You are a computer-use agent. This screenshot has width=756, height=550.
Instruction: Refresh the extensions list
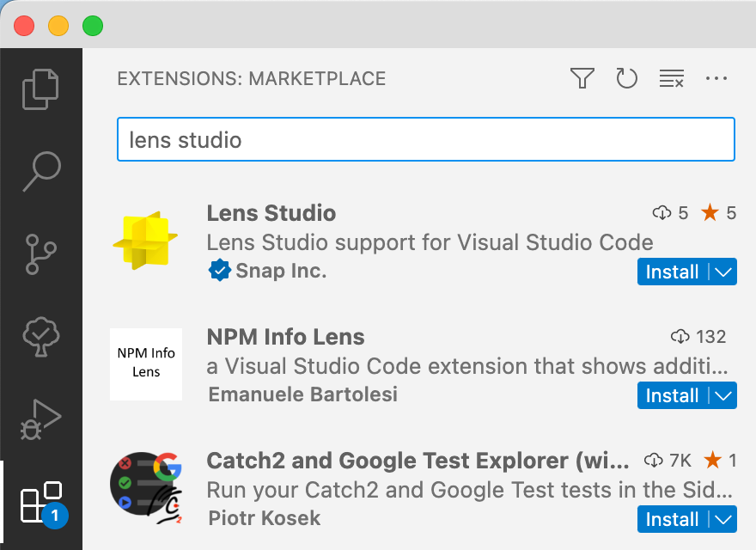point(627,79)
